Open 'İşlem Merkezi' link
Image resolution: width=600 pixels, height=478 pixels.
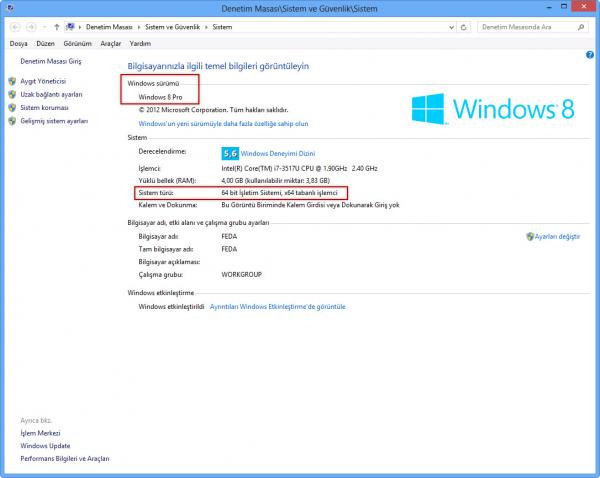pos(41,433)
